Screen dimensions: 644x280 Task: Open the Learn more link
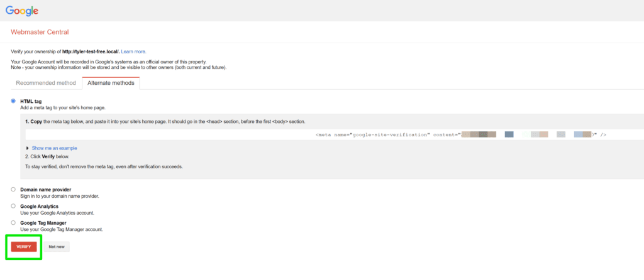pos(133,51)
